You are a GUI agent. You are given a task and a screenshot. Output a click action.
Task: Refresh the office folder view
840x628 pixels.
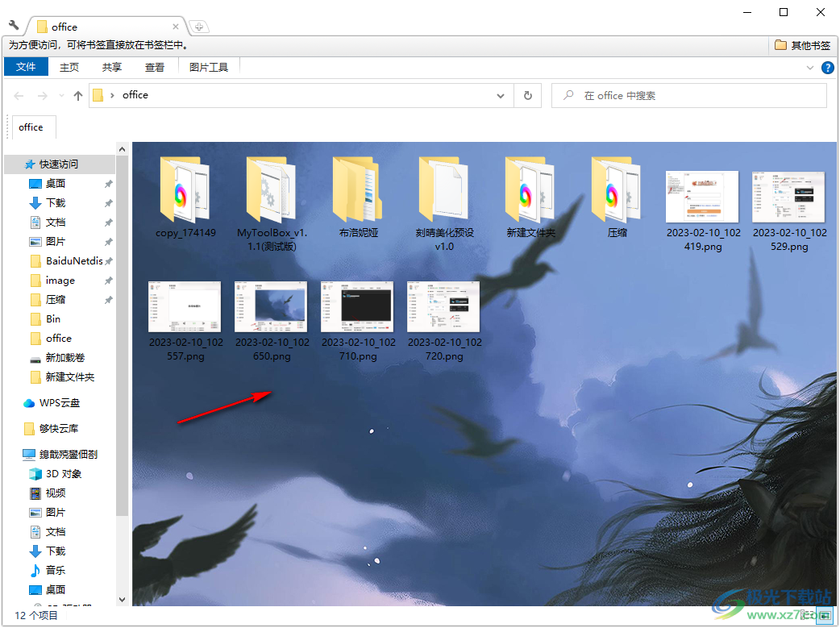pyautogui.click(x=528, y=96)
